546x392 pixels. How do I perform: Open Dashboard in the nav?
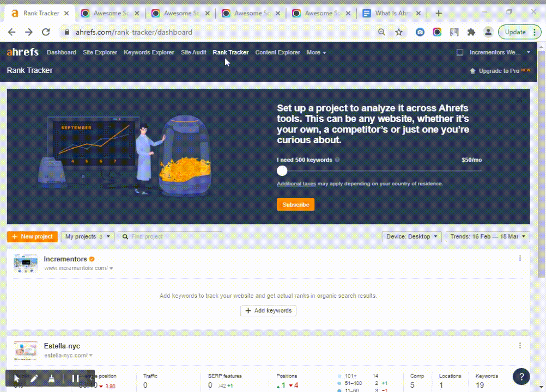click(x=61, y=52)
